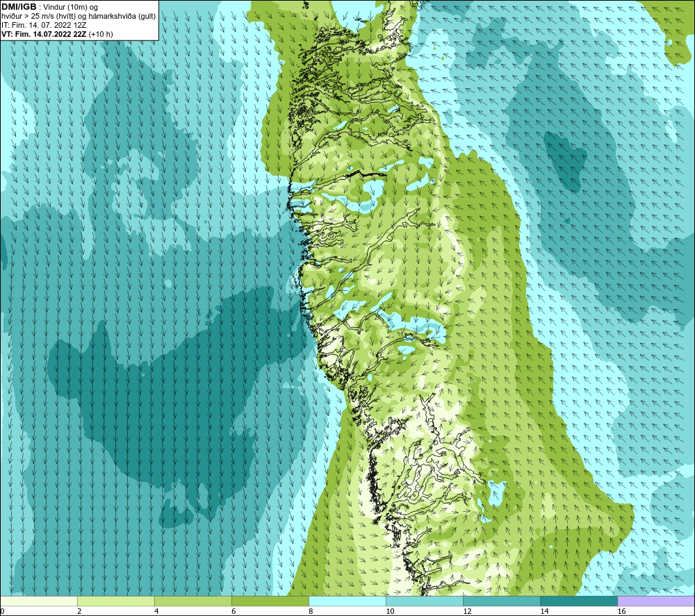Click the purple legend swatch above 16 m/s
The image size is (695, 616).
point(655,601)
